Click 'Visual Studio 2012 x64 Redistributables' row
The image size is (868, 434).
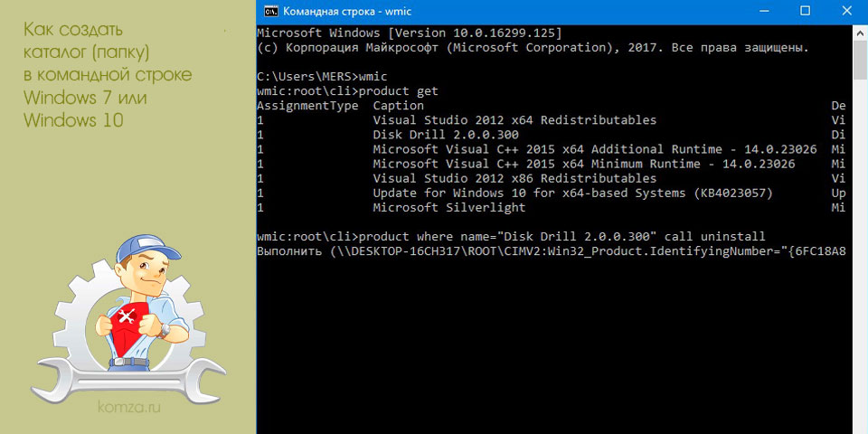coord(551,120)
